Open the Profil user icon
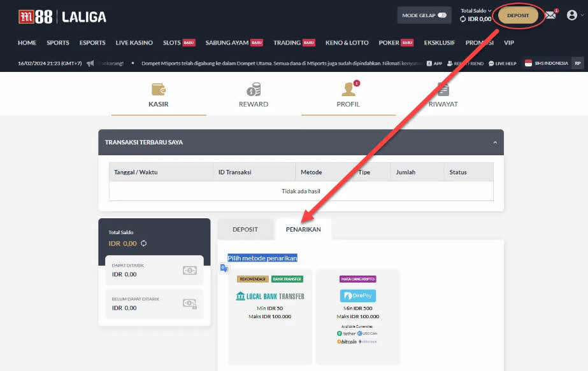The height and width of the screenshot is (371, 588). click(x=348, y=89)
